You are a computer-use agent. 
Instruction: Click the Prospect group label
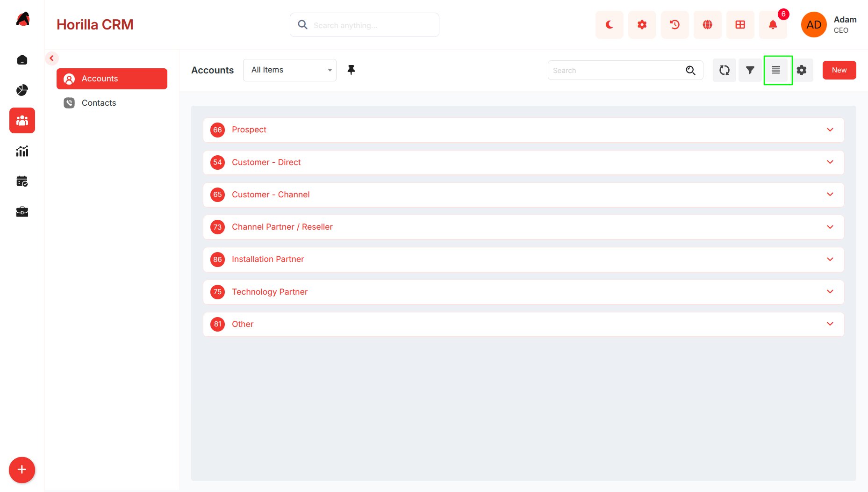click(249, 130)
